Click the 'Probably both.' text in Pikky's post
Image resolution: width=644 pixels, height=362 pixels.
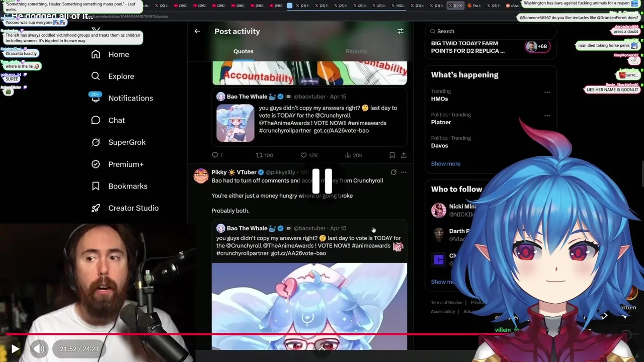tap(230, 211)
